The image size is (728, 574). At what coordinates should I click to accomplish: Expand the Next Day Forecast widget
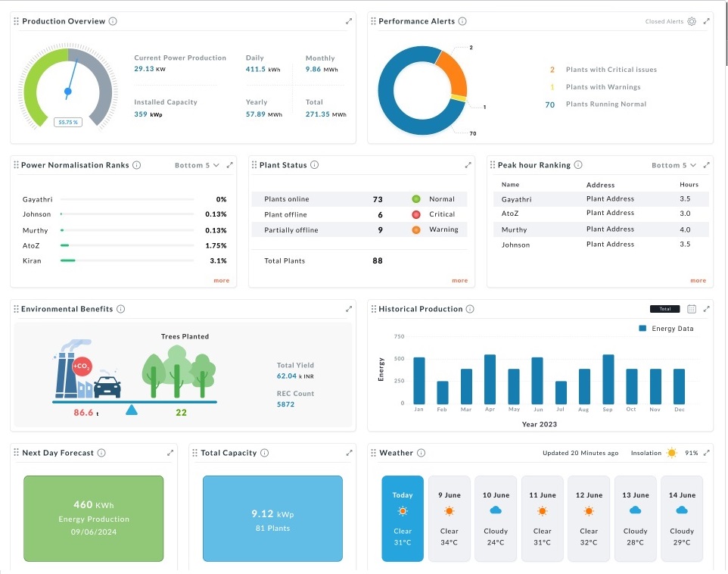[x=170, y=453]
